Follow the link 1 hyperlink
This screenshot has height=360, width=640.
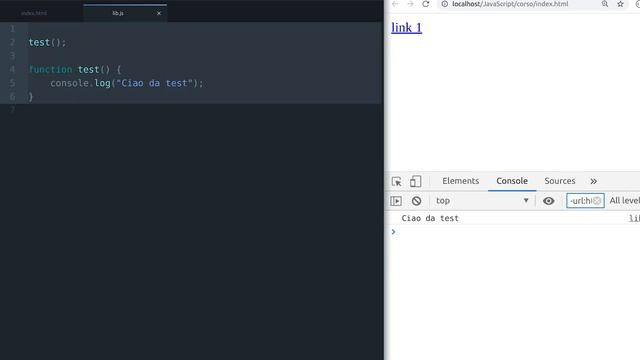coord(407,28)
